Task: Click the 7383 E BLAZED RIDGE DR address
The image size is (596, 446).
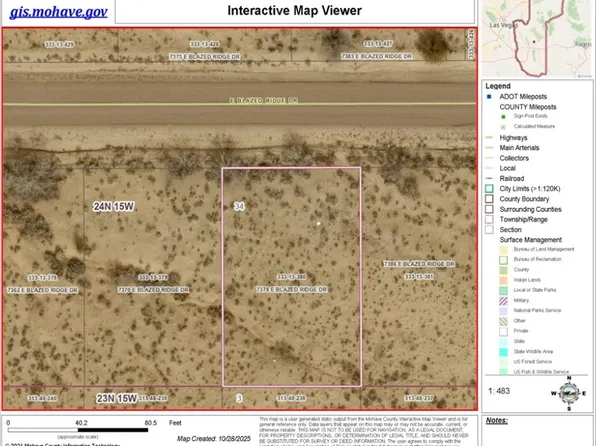Action: click(x=376, y=56)
